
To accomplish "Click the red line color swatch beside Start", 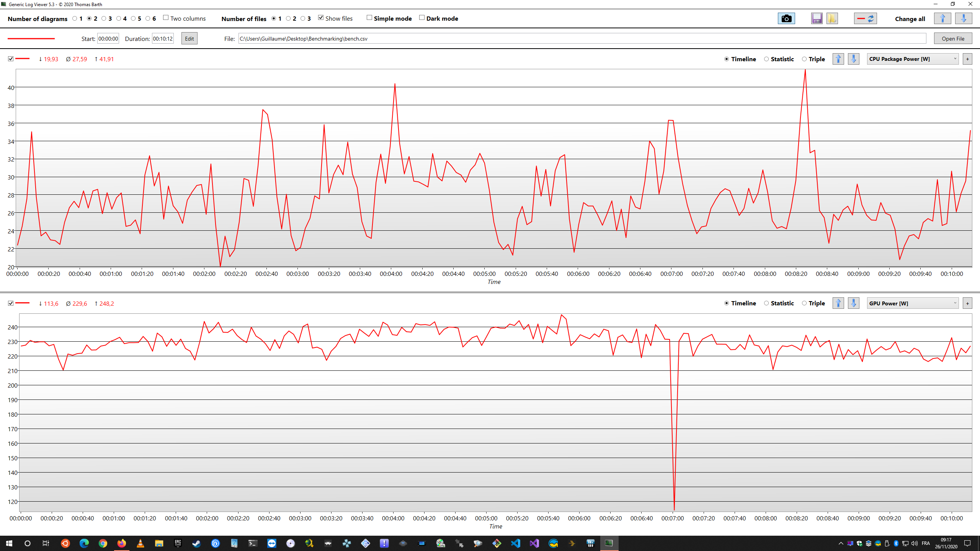I will [31, 39].
